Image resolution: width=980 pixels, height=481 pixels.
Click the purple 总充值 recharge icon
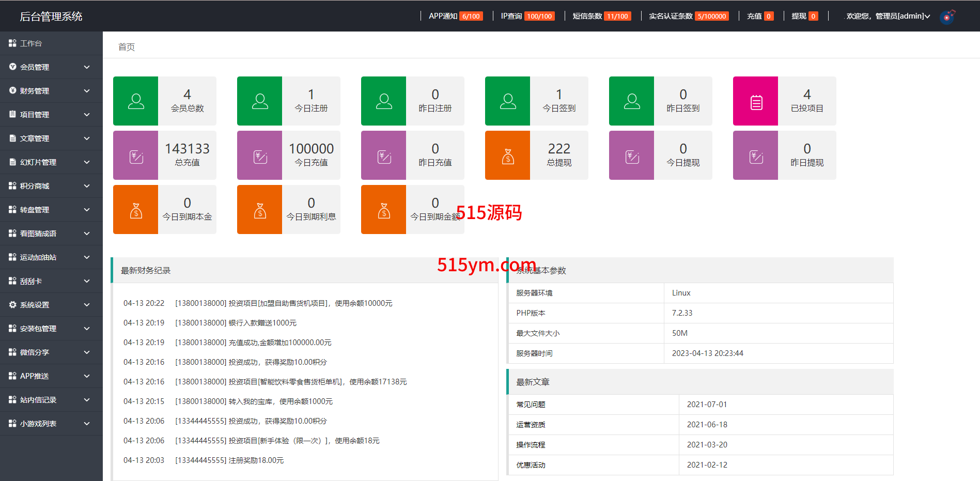pos(135,156)
